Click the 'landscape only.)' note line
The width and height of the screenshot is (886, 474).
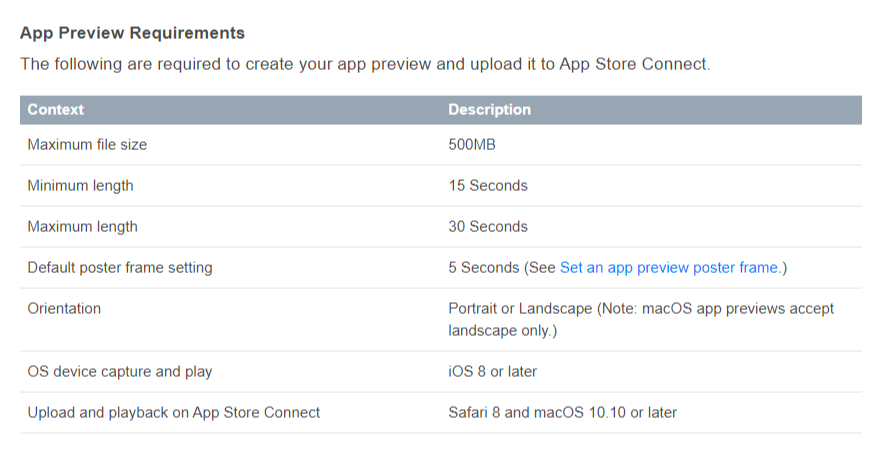[502, 331]
